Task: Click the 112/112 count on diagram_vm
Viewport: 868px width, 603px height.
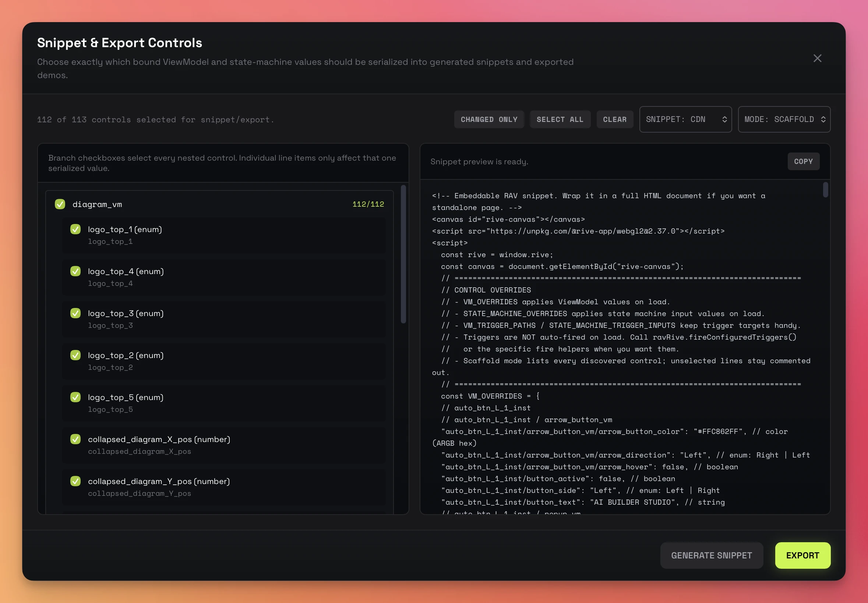Action: coord(368,204)
